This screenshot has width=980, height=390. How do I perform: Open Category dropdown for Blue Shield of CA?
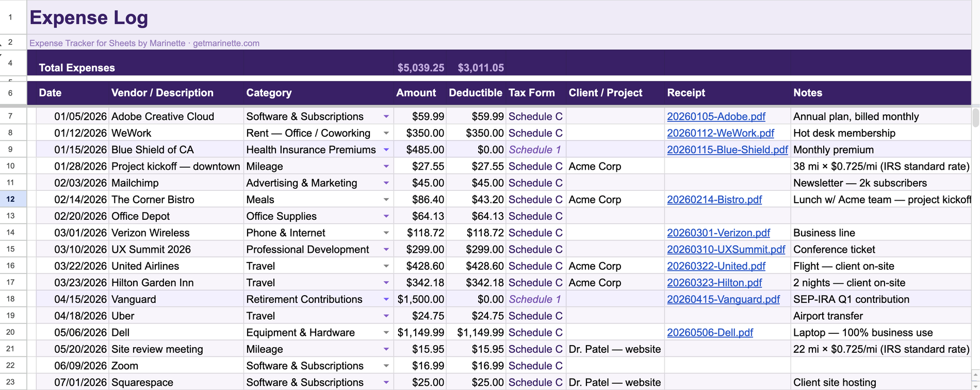[x=386, y=150]
